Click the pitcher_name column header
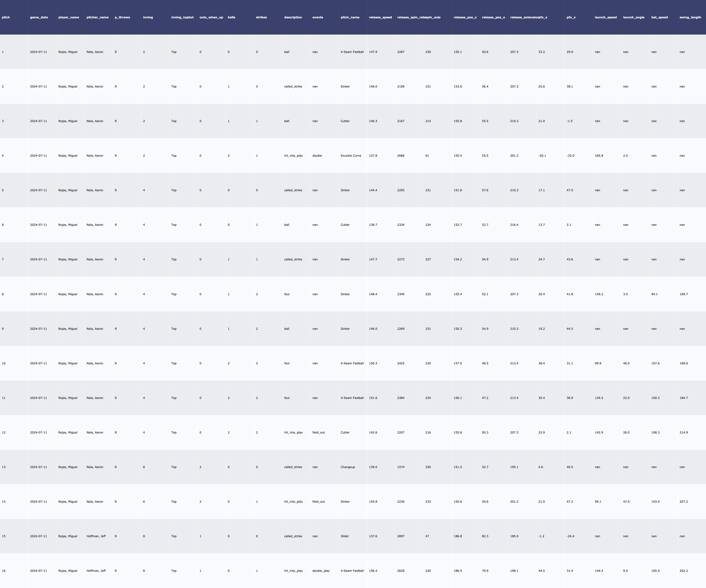The width and height of the screenshot is (706, 588). tap(97, 17)
